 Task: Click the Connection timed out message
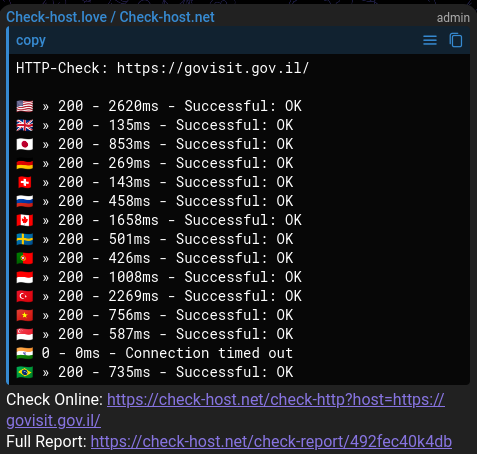tap(209, 353)
